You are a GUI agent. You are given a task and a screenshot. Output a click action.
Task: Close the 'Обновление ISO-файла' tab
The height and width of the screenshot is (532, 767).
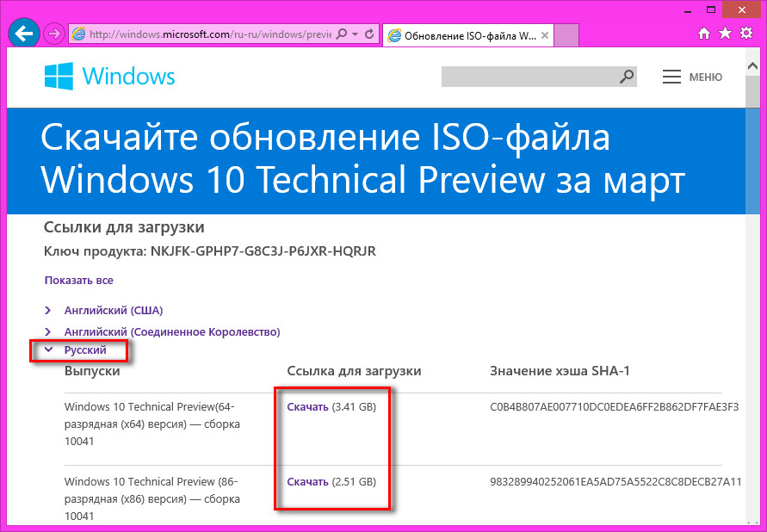(x=544, y=35)
